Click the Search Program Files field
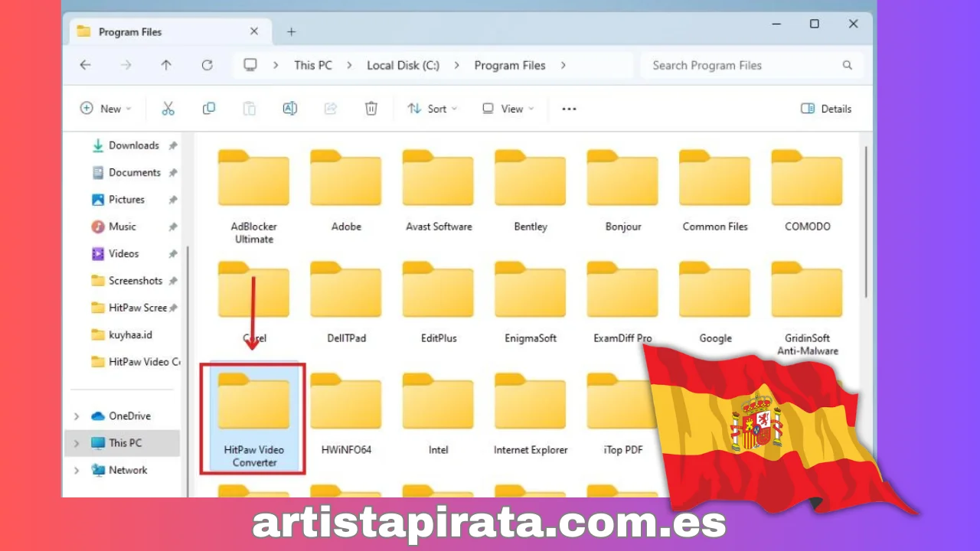 [x=752, y=65]
